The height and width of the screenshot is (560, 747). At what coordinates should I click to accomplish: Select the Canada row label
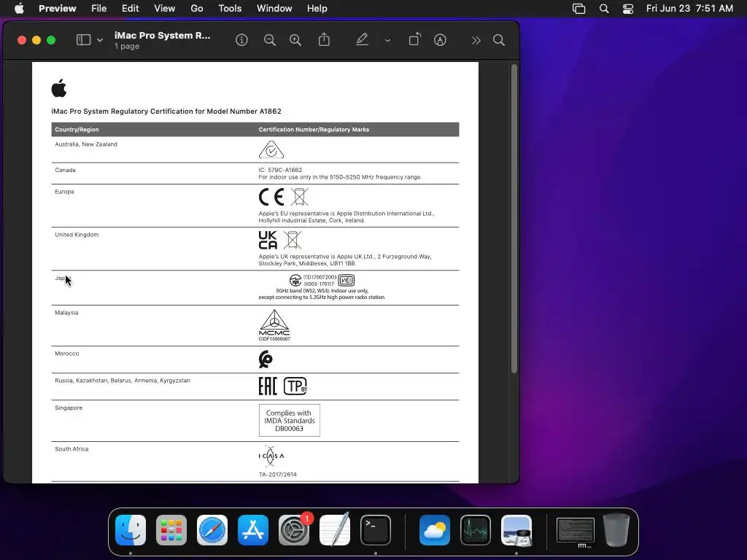click(65, 170)
